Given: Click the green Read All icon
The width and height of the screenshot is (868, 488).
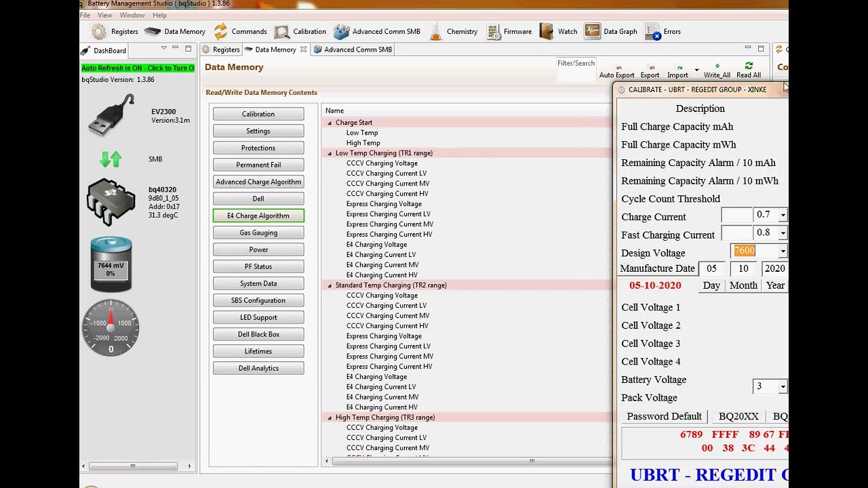Looking at the screenshot, I should (x=749, y=66).
